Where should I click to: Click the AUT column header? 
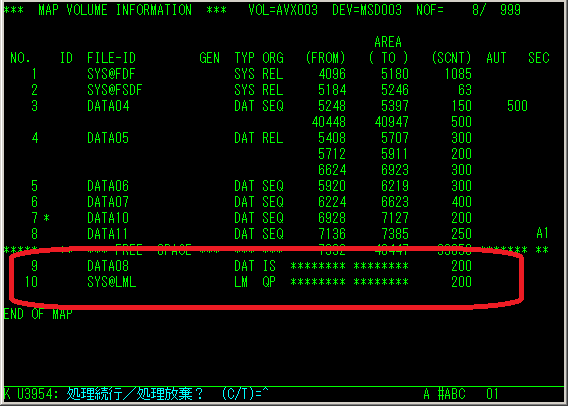coord(496,58)
